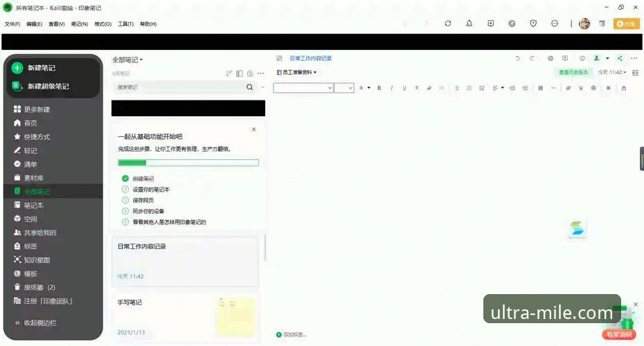Open notifications bell icon
The width and height of the screenshot is (644, 346).
[469, 24]
